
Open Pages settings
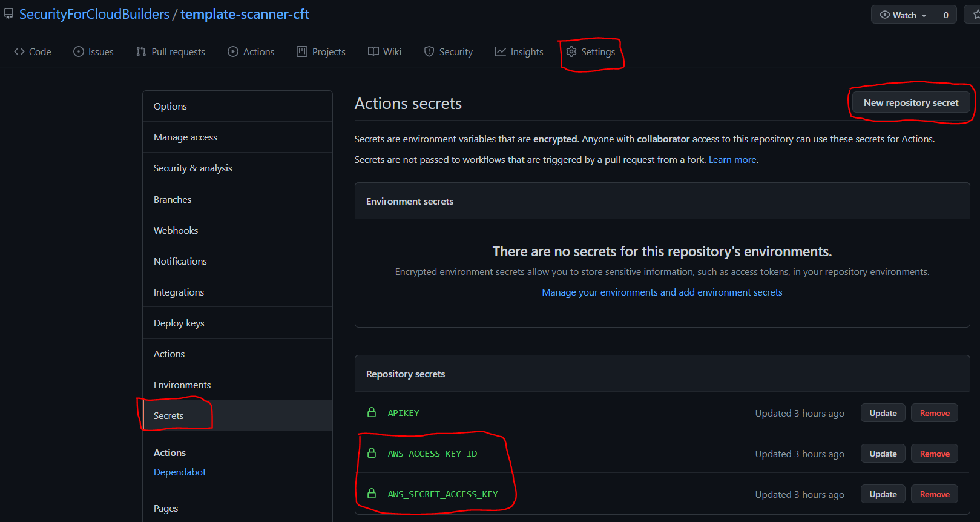click(237, 508)
